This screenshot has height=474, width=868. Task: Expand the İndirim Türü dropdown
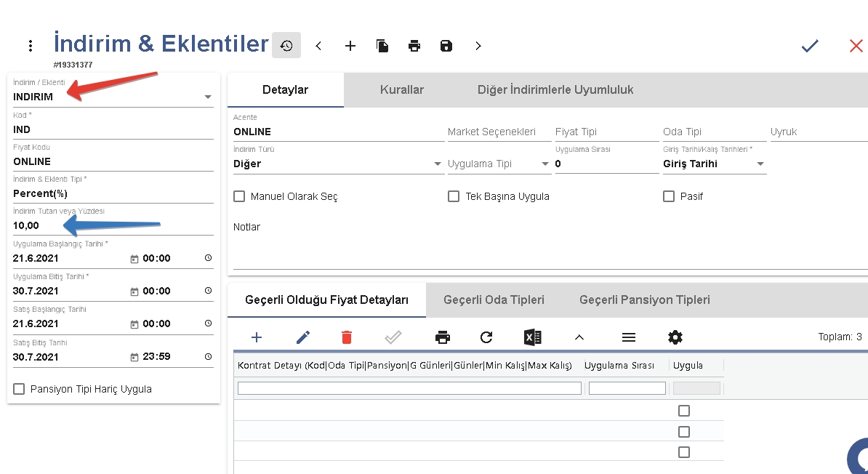click(438, 164)
